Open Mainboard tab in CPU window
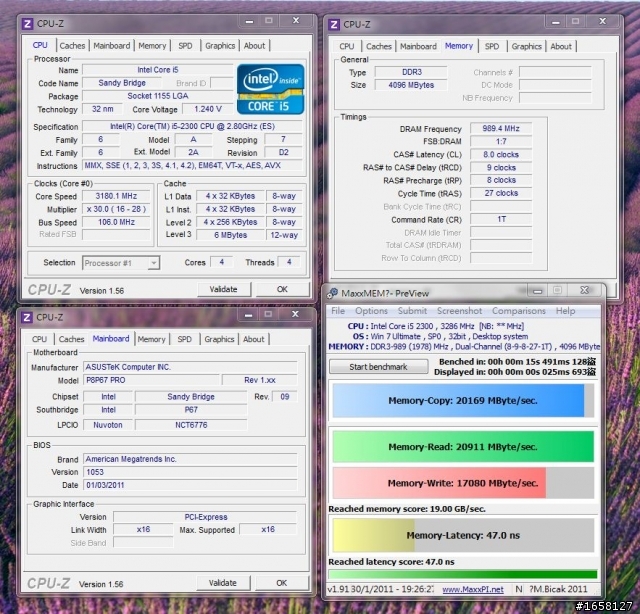The width and height of the screenshot is (640, 614). coord(112,46)
